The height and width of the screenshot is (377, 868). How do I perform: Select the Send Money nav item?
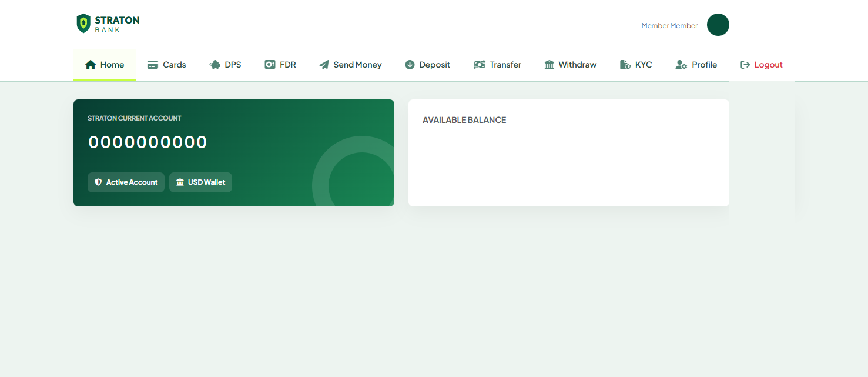tap(351, 65)
